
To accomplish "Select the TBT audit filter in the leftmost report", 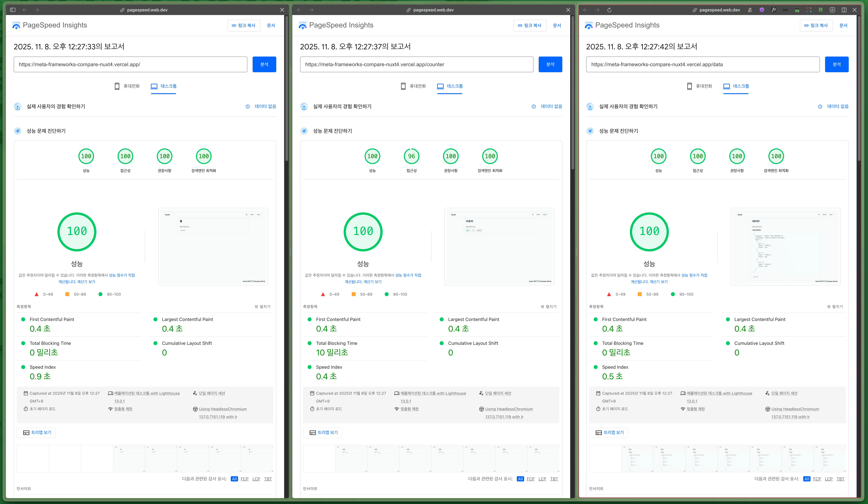I will (268, 479).
